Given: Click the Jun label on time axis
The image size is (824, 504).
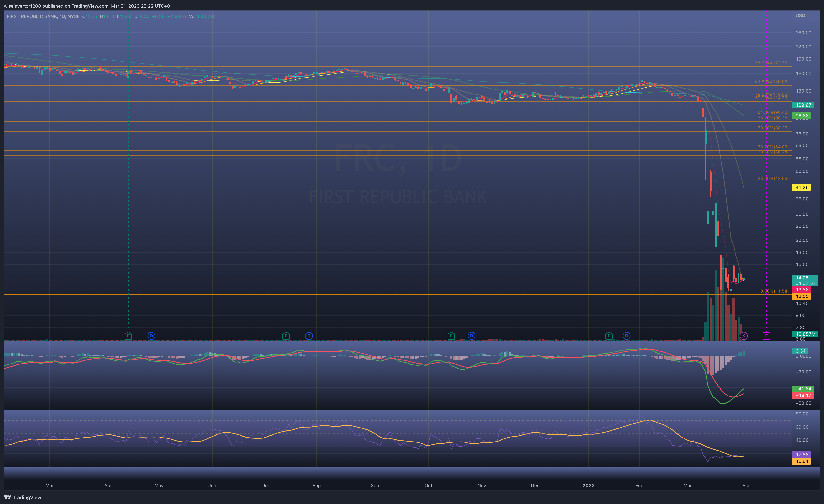Looking at the screenshot, I should [212, 485].
